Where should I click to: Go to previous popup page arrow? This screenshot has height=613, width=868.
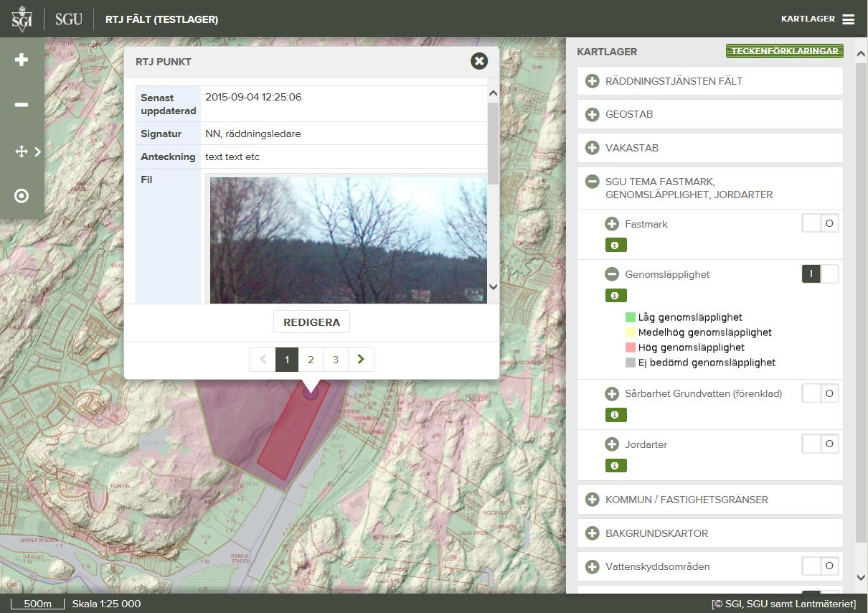[263, 360]
